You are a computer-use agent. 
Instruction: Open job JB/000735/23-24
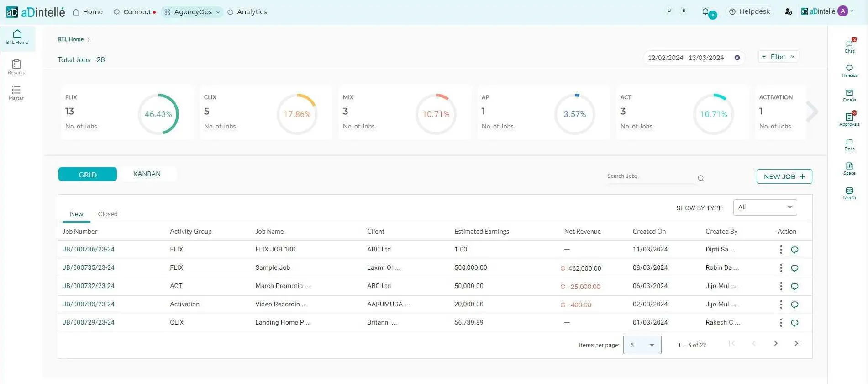[x=89, y=267]
